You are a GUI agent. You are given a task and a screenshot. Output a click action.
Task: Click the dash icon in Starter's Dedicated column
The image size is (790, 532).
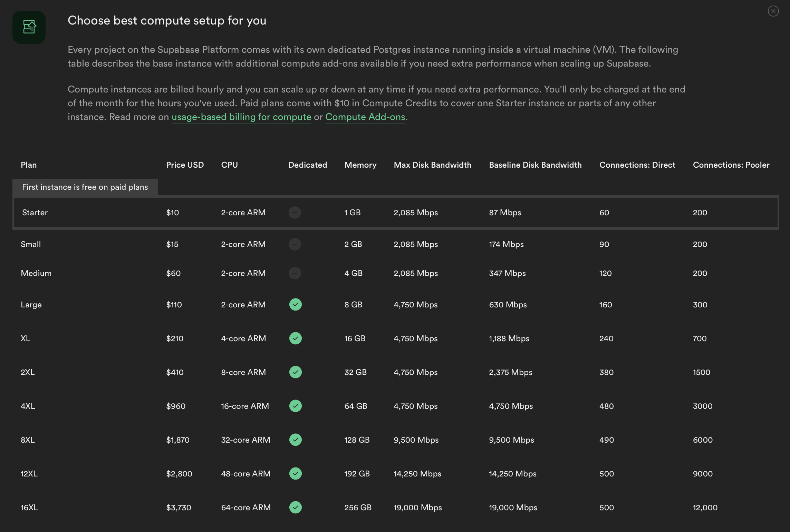295,213
